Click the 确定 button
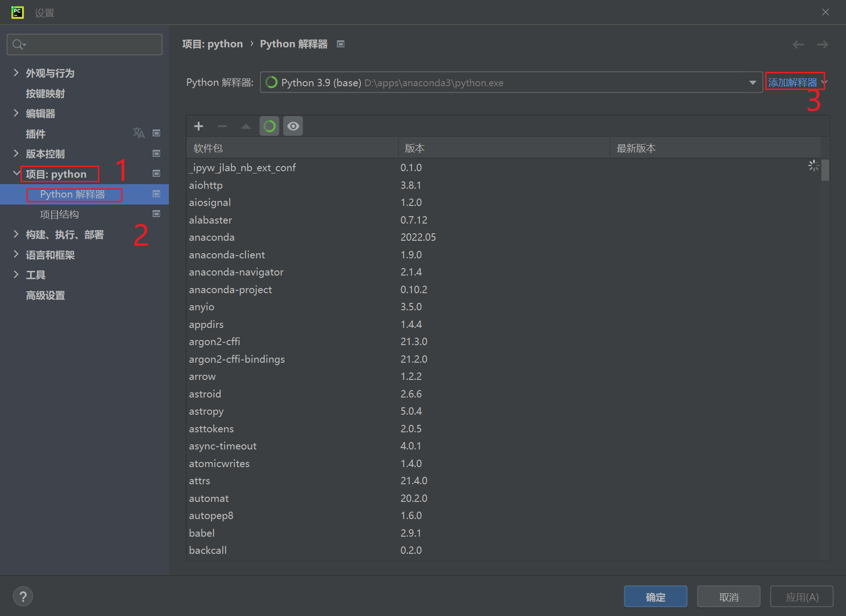Image resolution: width=846 pixels, height=616 pixels. click(x=655, y=597)
